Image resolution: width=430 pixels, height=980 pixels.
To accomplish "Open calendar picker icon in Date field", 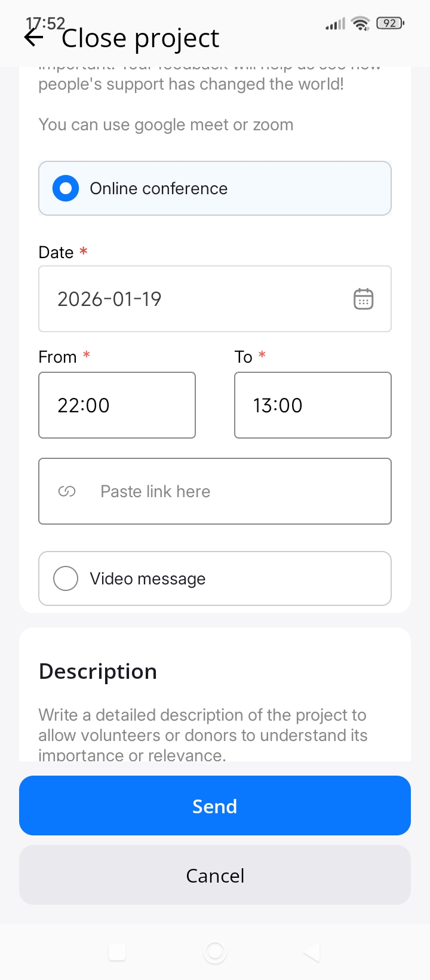I will point(363,299).
